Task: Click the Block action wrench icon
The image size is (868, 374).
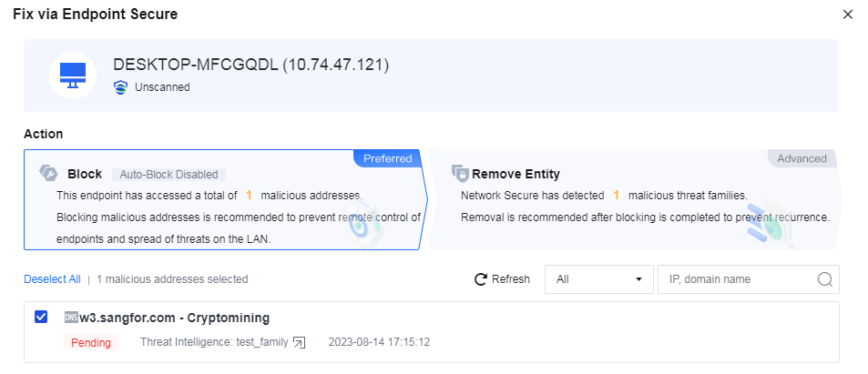Action: 48,173
